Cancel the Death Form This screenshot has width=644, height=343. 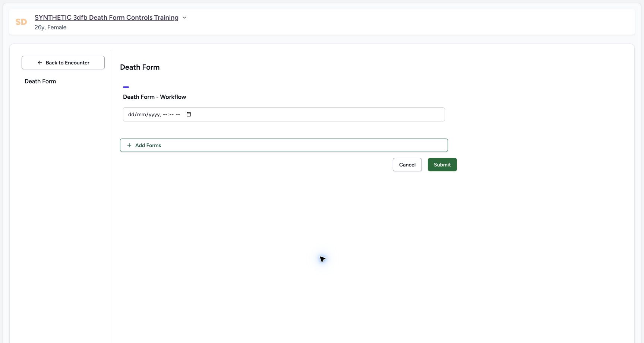[x=407, y=165]
